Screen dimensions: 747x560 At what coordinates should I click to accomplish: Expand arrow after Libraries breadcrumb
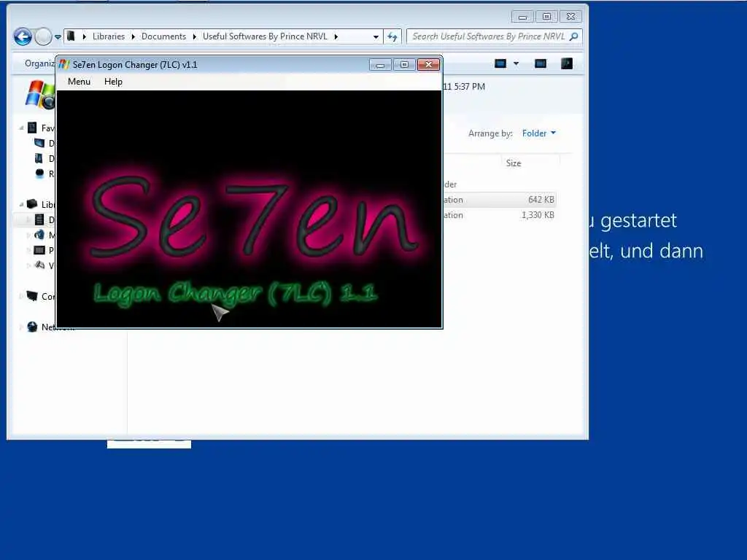pyautogui.click(x=133, y=36)
